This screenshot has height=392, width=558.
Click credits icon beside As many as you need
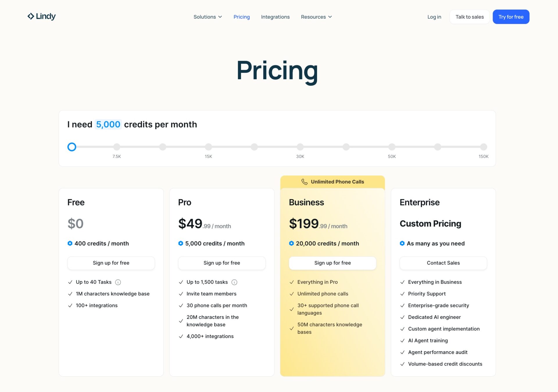pyautogui.click(x=402, y=243)
